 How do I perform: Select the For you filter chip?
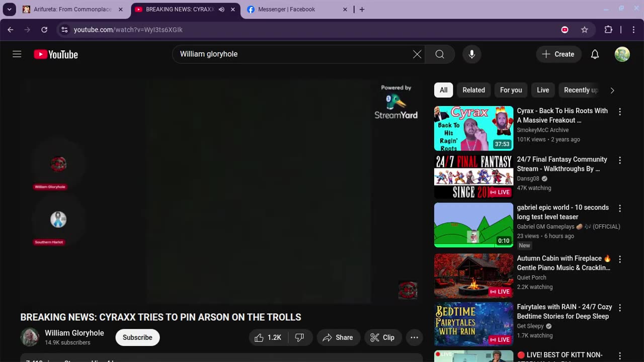click(511, 90)
